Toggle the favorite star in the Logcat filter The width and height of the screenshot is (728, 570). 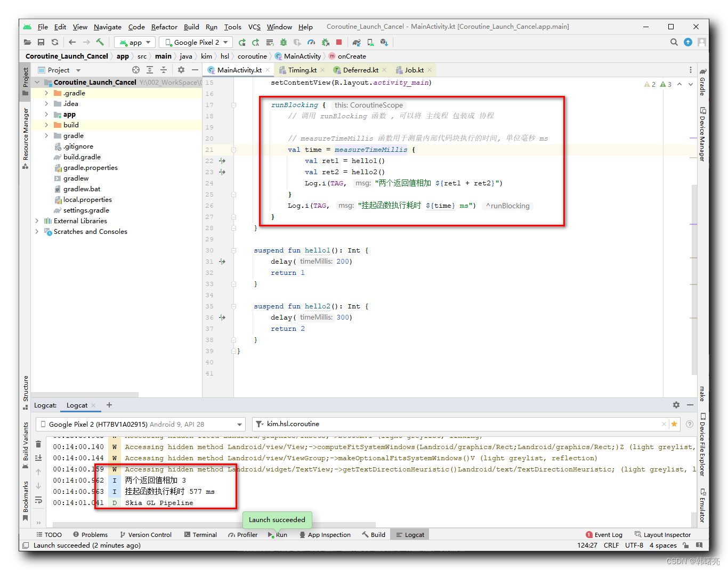click(674, 424)
